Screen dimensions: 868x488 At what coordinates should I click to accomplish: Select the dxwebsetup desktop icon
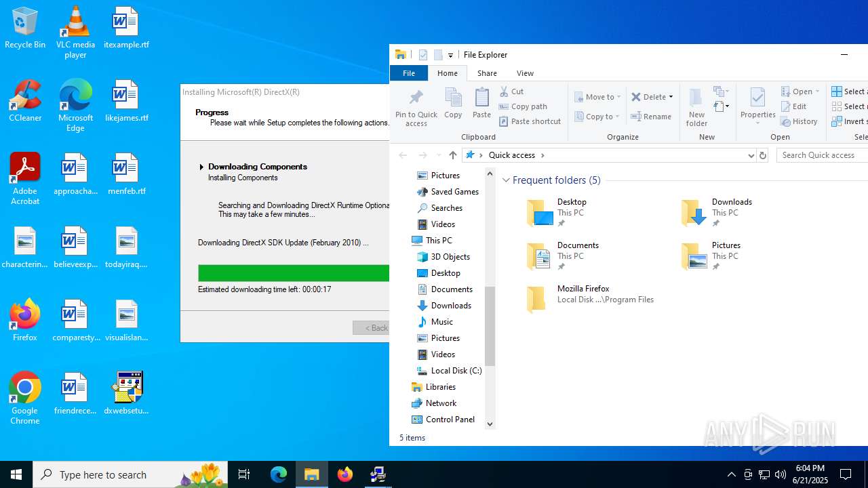pos(126,394)
